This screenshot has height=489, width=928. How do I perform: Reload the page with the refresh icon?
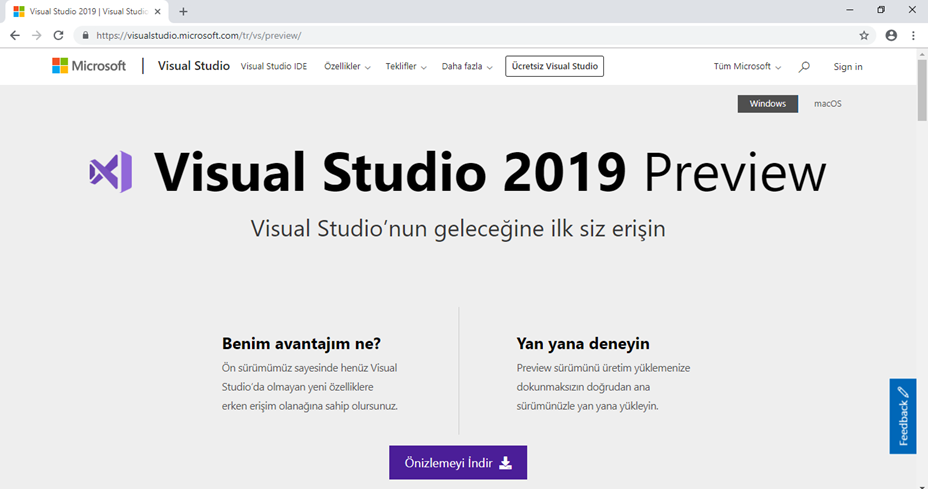click(x=58, y=36)
